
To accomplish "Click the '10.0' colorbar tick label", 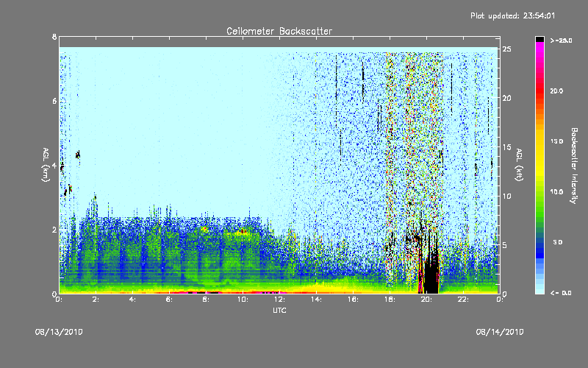I will click(x=556, y=192).
